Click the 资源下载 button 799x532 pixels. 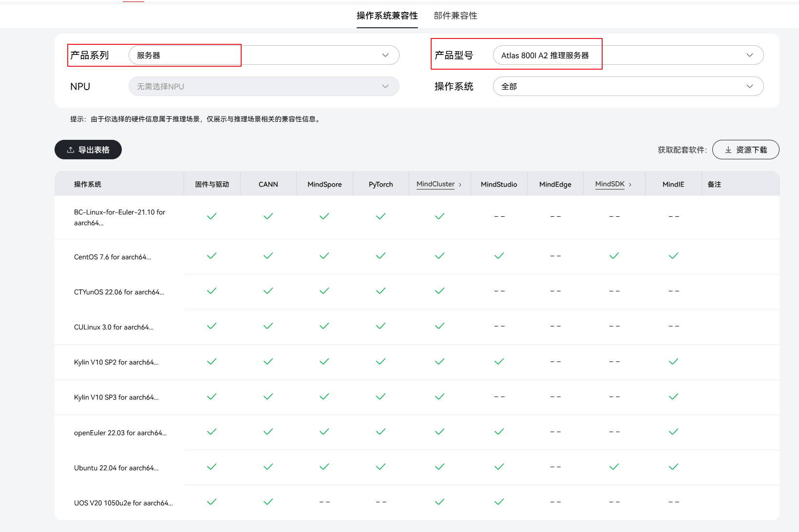[x=745, y=150]
